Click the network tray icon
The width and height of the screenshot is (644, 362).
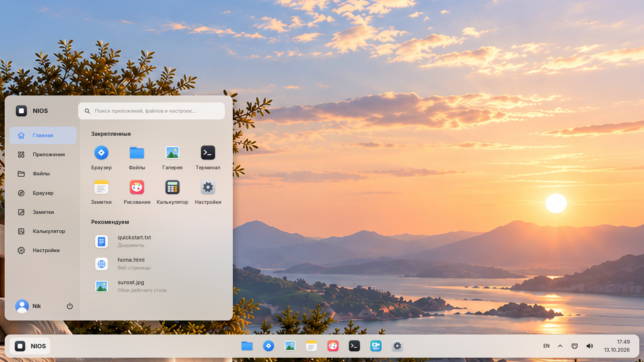(575, 346)
